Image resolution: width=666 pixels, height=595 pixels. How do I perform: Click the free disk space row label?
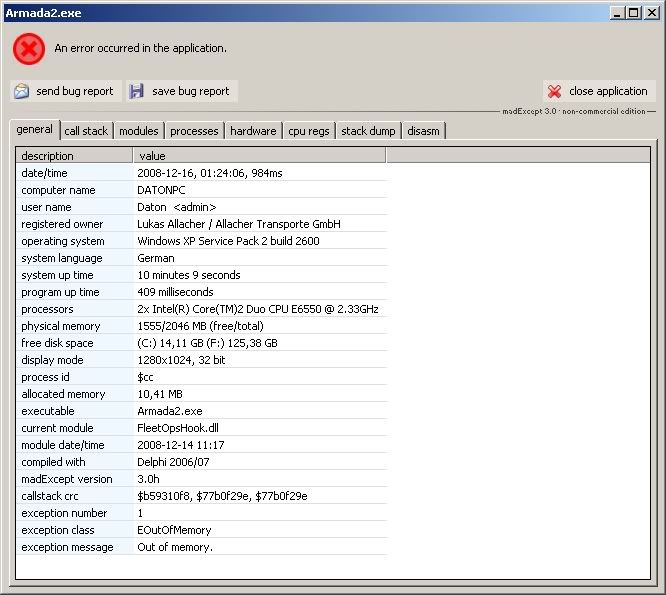pyautogui.click(x=57, y=343)
